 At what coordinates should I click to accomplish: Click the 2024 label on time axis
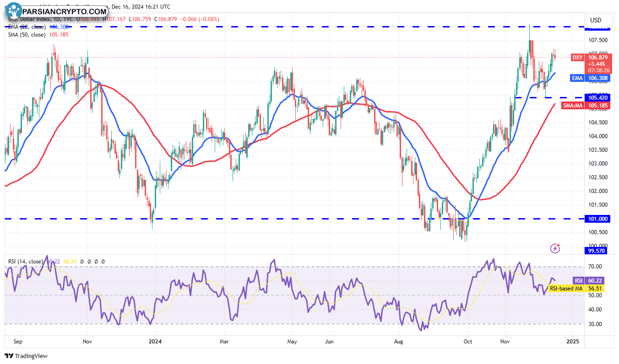click(155, 342)
